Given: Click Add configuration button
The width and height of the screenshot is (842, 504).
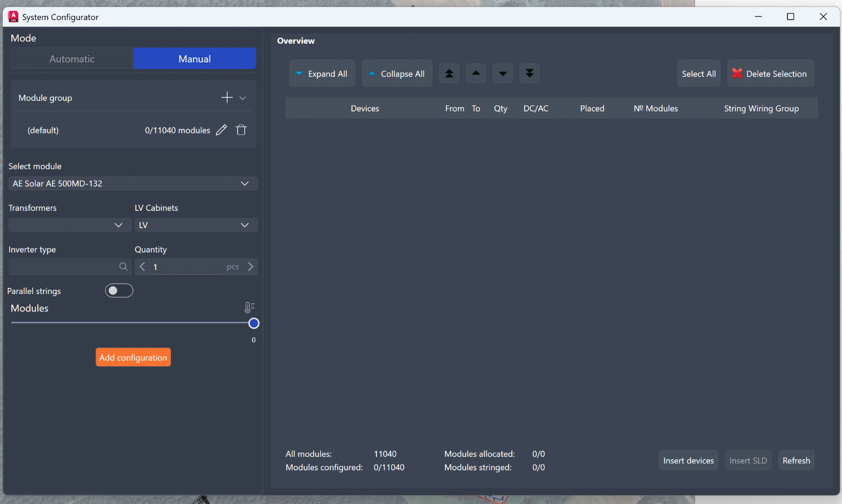Looking at the screenshot, I should click(x=133, y=357).
